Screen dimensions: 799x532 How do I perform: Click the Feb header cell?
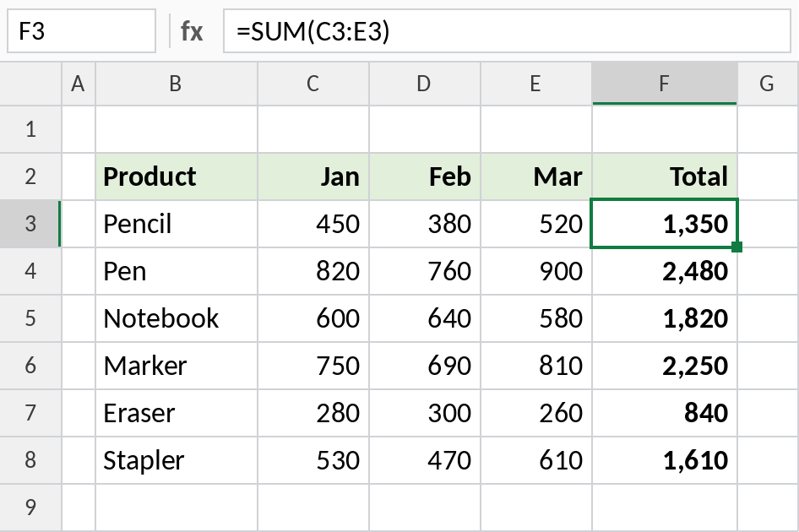click(x=425, y=176)
